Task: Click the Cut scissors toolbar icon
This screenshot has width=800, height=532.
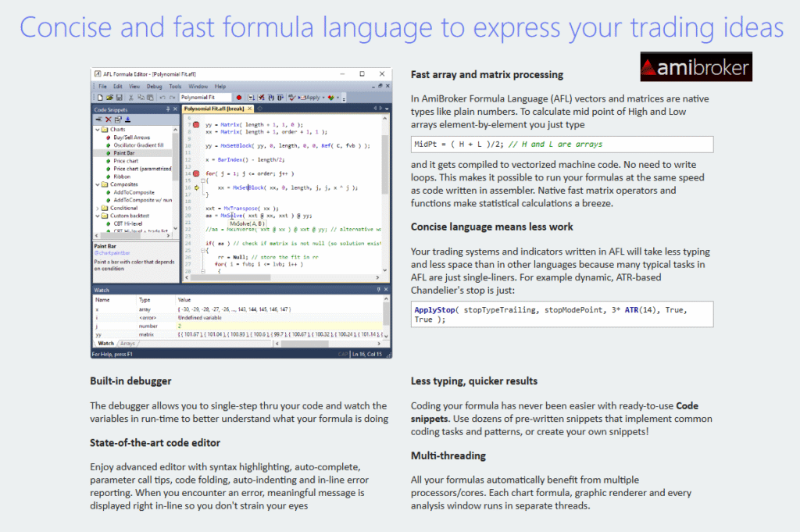Action: tap(131, 98)
